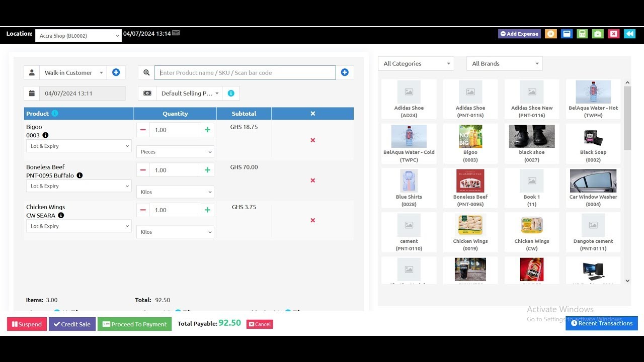This screenshot has height=362, width=644.
Task: Click the orange pause suspended-sales icon
Action: pos(551,34)
